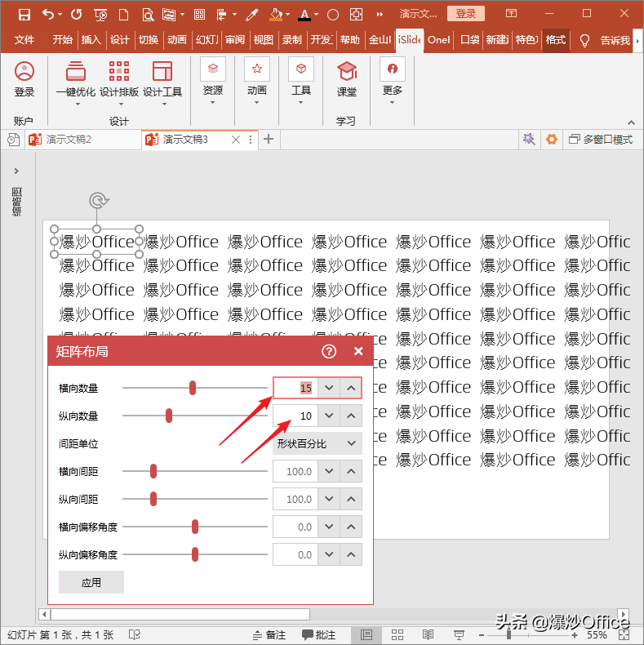Image resolution: width=644 pixels, height=645 pixels.
Task: Open the 更多 more menu
Action: pyautogui.click(x=393, y=81)
